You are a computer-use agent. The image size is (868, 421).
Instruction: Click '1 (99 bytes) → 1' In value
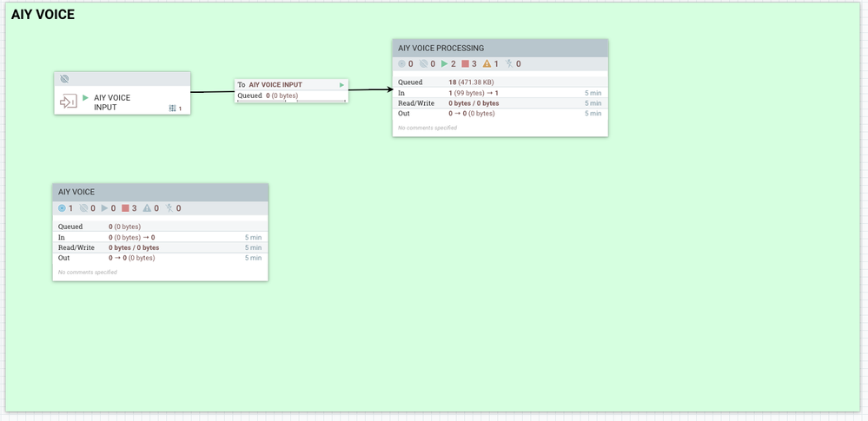click(x=474, y=93)
